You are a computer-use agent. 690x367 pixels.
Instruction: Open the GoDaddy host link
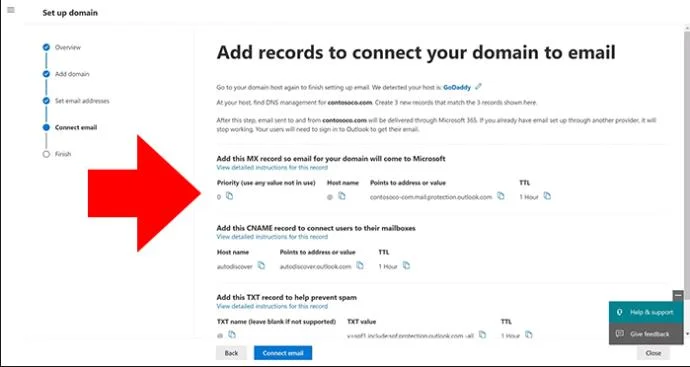(x=457, y=88)
